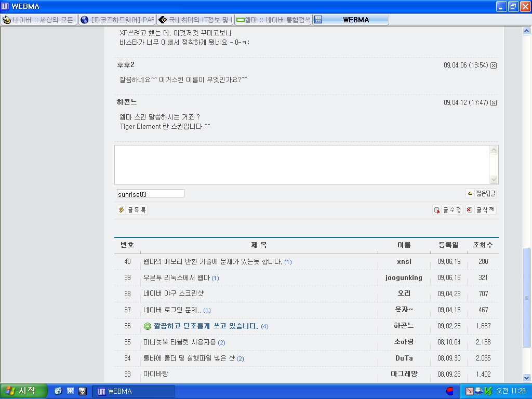This screenshot has width=532, height=399.
Task: Select the 웹마 :: 네이버 통합검색 tab
Action: tap(273, 20)
